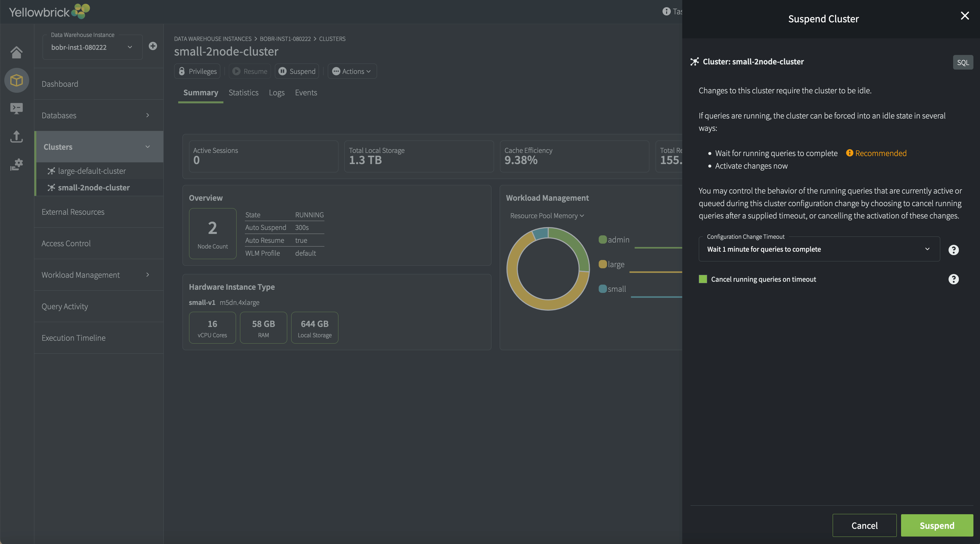Close the Suspend Cluster panel

tap(964, 16)
